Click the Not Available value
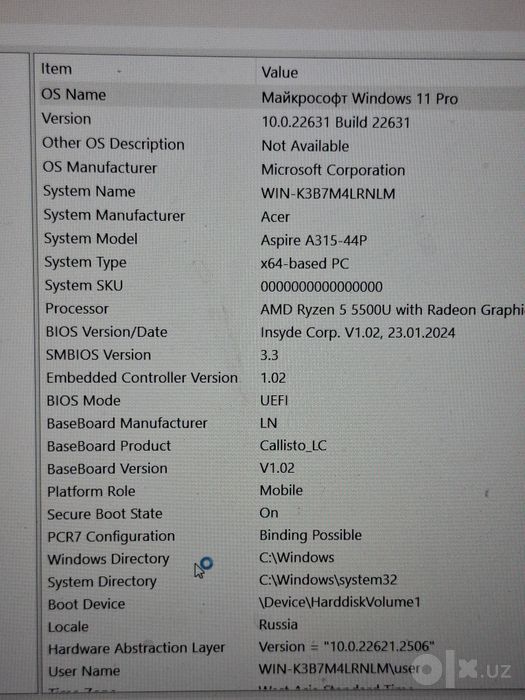525x700 pixels. [305, 146]
